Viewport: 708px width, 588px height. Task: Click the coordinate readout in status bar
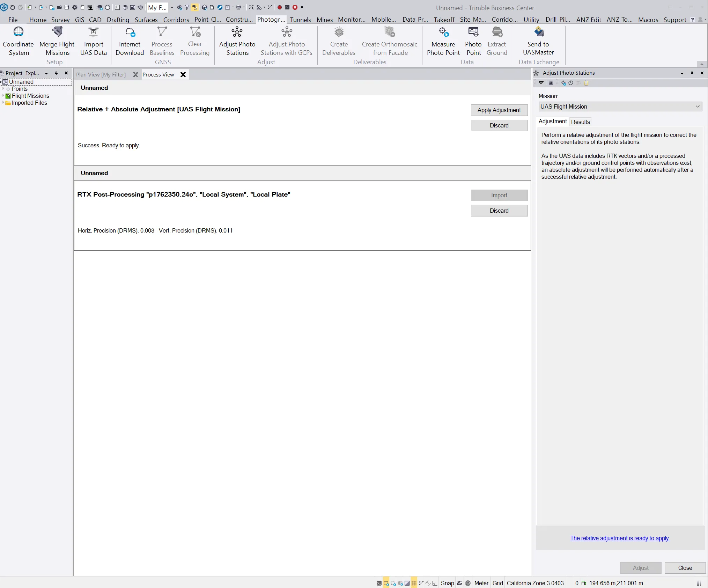coord(616,583)
